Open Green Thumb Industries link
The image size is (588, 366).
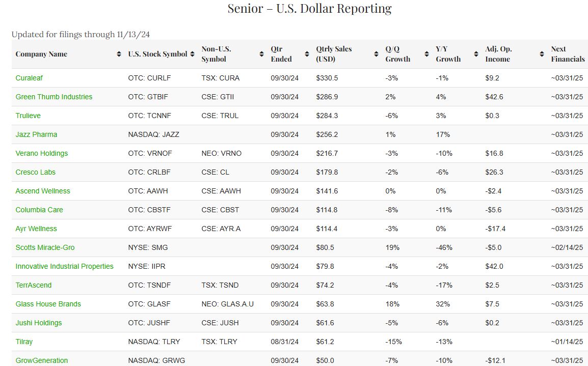click(x=54, y=97)
